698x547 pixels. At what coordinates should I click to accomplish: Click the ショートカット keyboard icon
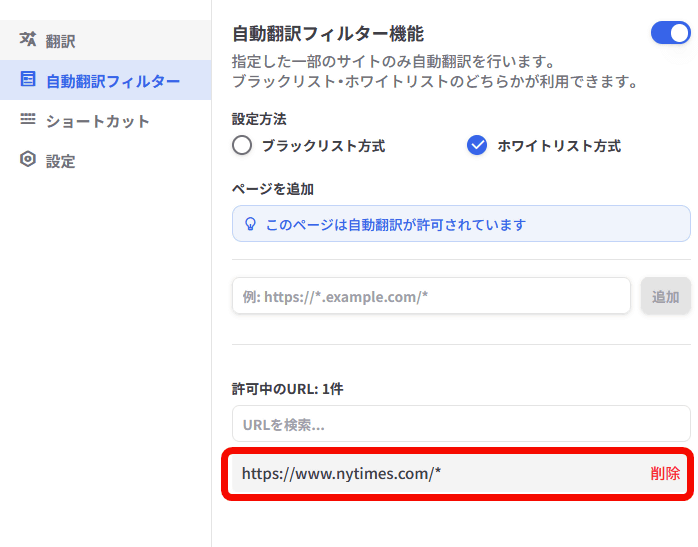coord(28,120)
